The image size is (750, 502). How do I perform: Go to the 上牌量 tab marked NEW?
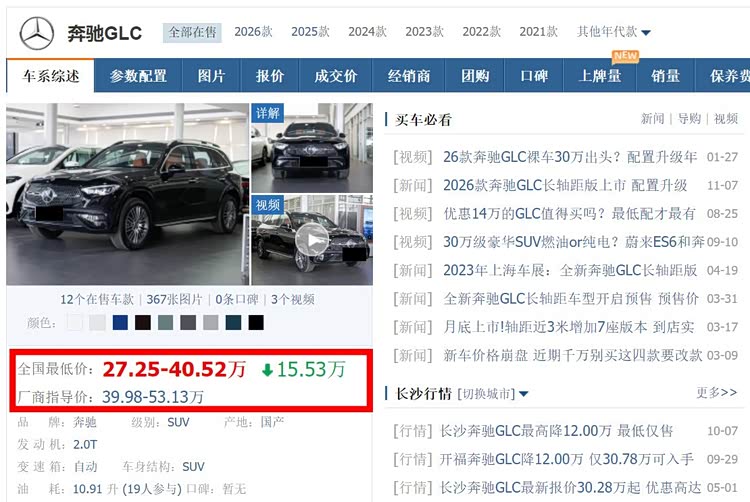coord(599,76)
